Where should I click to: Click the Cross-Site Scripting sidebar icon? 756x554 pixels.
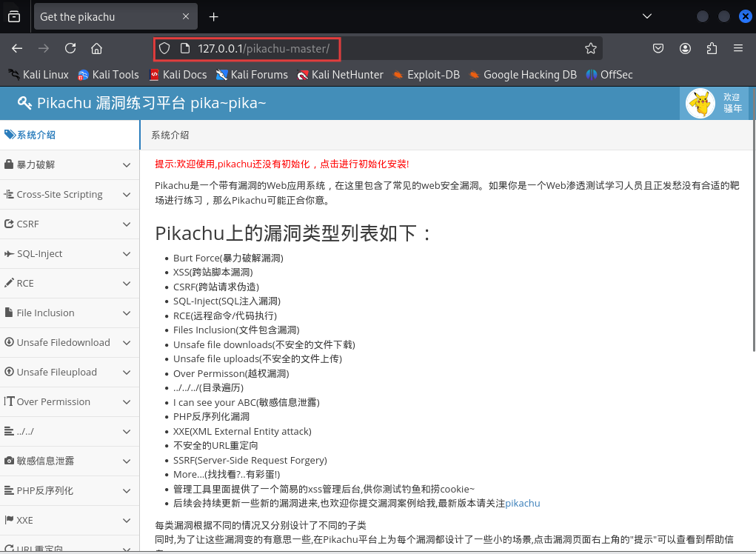9,194
